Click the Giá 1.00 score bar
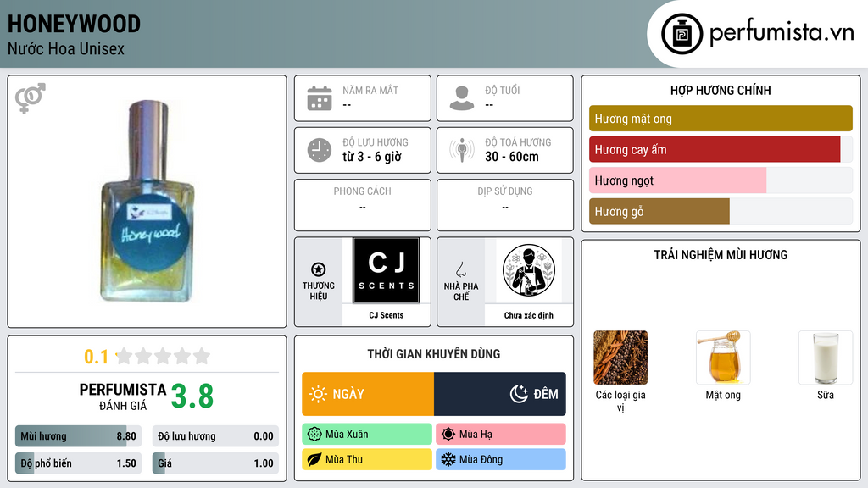 (x=215, y=463)
